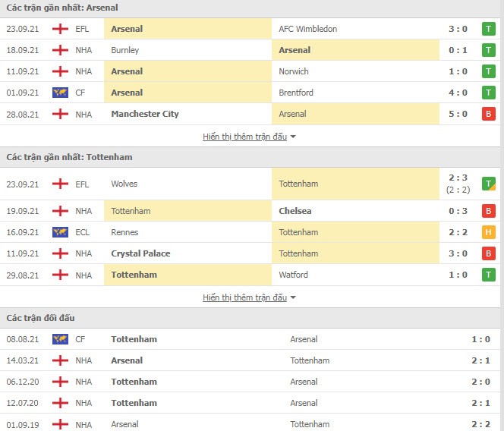
Task: Expand more Arsenal matches with first Hiển thị thêm link
Action: (x=244, y=137)
